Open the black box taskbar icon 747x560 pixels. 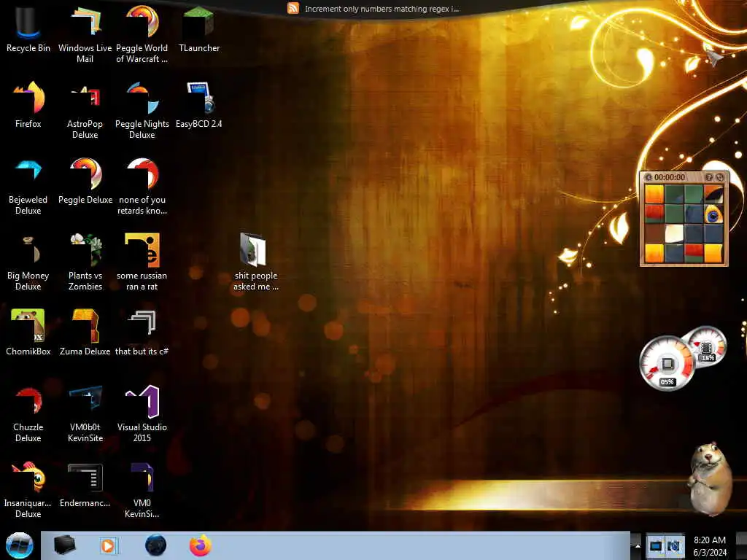64,545
